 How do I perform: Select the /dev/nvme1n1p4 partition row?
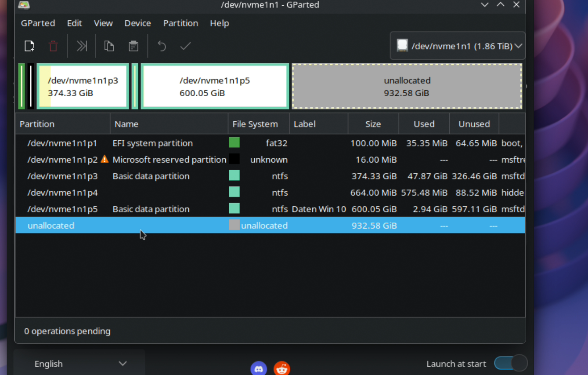[x=270, y=193]
